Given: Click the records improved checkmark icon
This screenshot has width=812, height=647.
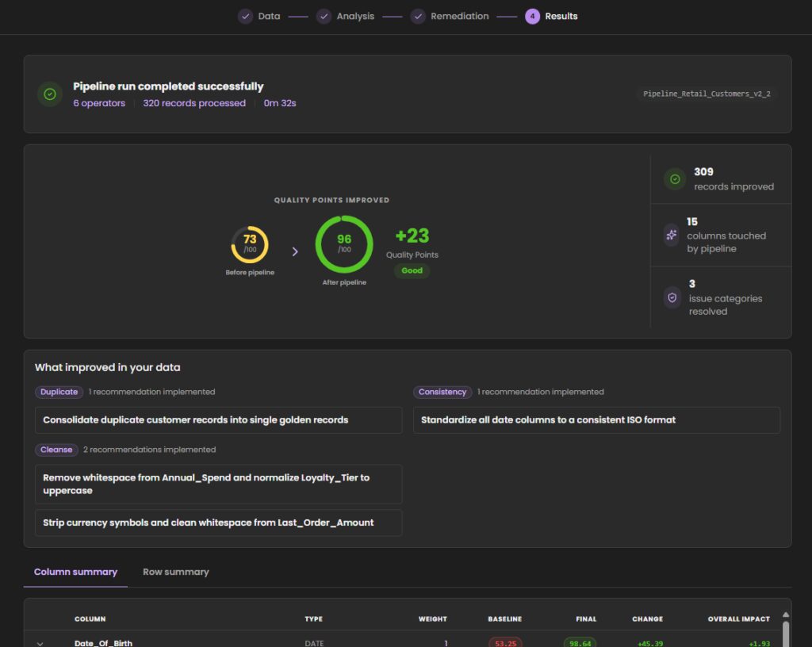Looking at the screenshot, I should [675, 179].
